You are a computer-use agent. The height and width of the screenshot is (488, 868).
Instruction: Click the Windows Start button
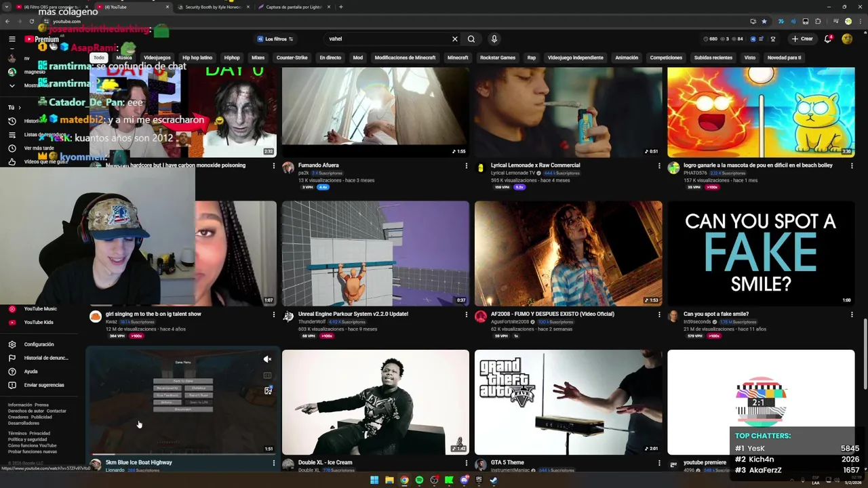coord(374,481)
